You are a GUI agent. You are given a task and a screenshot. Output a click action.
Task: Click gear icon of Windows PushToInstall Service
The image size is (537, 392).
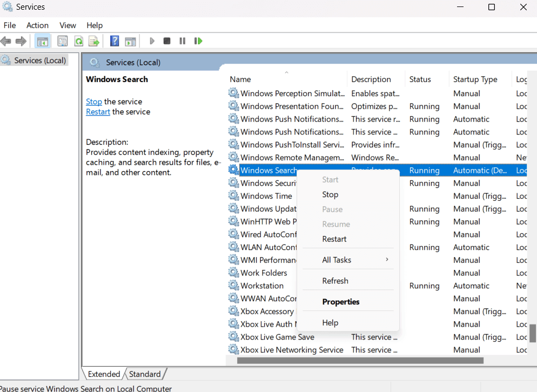pyautogui.click(x=233, y=145)
